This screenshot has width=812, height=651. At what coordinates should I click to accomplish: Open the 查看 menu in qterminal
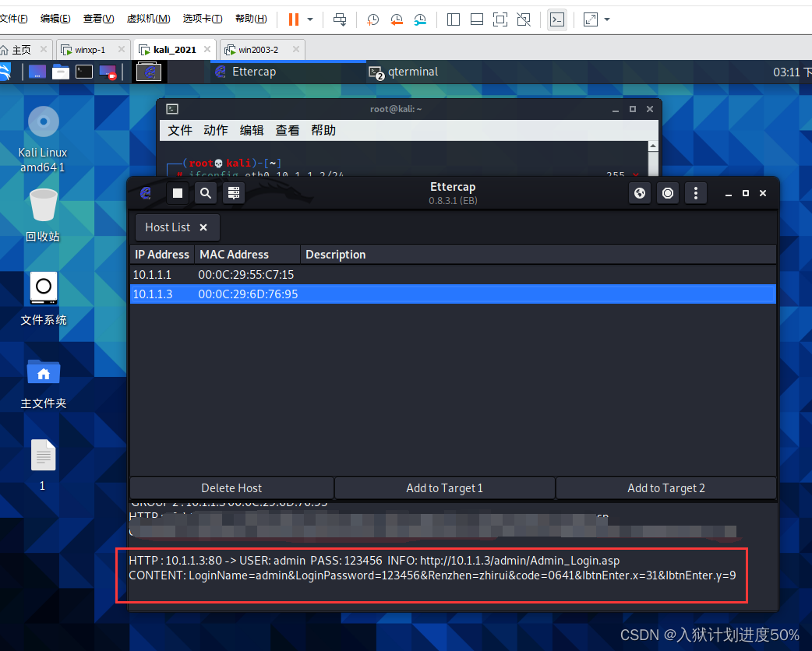point(288,130)
